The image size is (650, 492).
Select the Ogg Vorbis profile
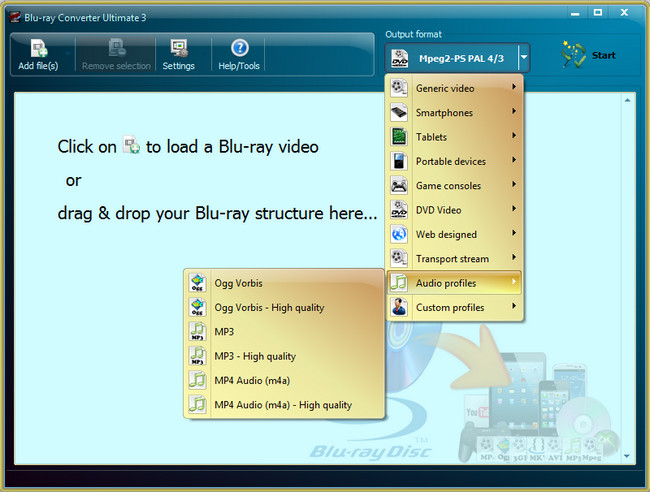284,283
